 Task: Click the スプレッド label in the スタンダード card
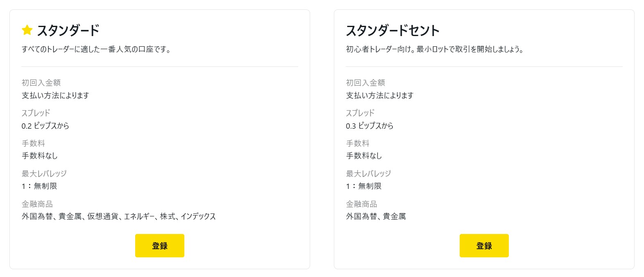[36, 113]
